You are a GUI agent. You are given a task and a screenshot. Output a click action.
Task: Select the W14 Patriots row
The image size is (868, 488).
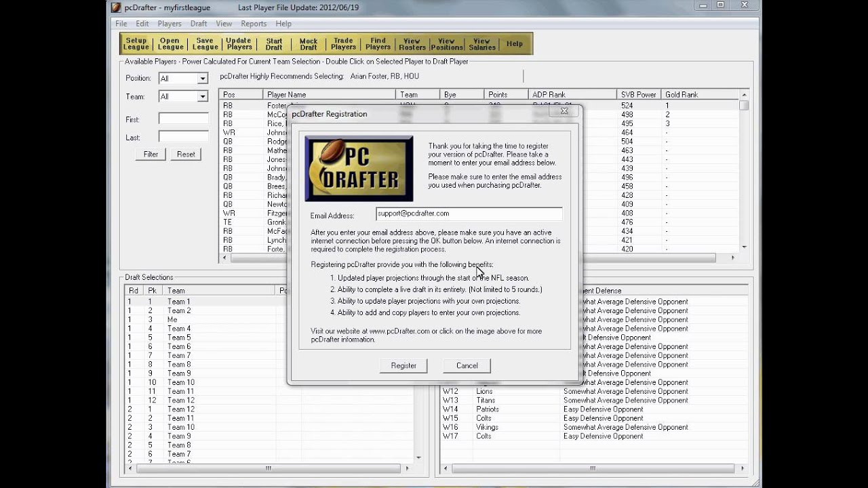tap(593, 409)
